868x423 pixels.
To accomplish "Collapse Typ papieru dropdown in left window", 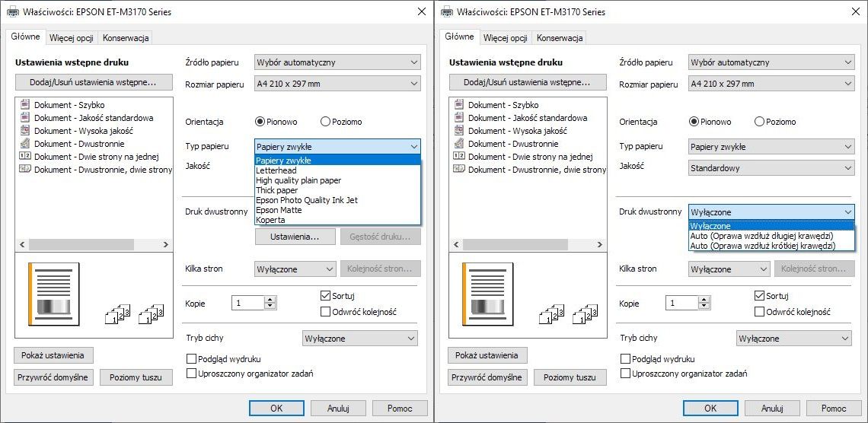I will coord(337,147).
